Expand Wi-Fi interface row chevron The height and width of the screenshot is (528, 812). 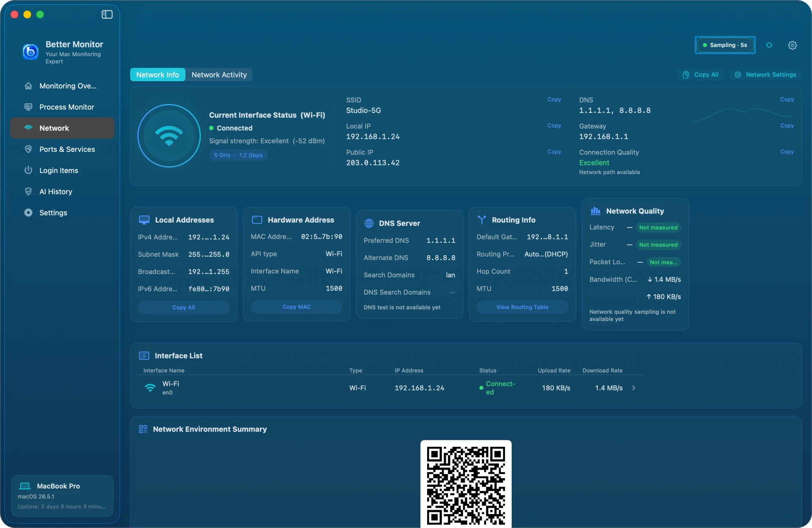pyautogui.click(x=634, y=388)
